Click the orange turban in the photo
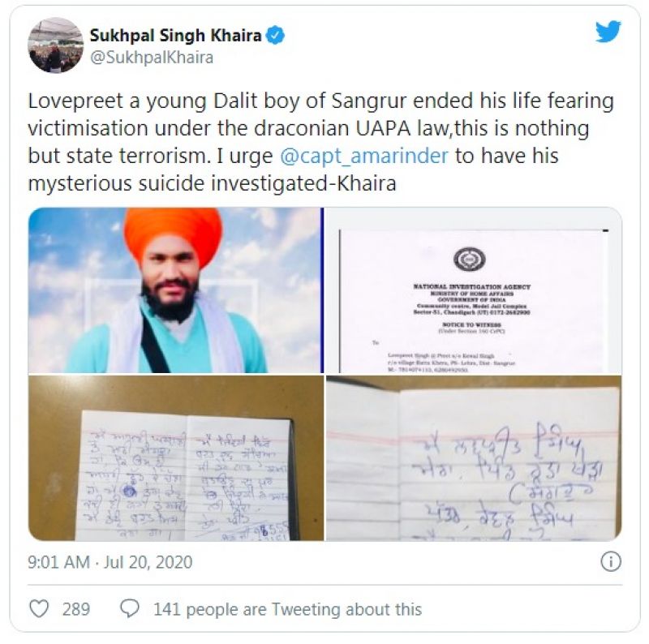This screenshot has width=649, height=644. point(174,234)
